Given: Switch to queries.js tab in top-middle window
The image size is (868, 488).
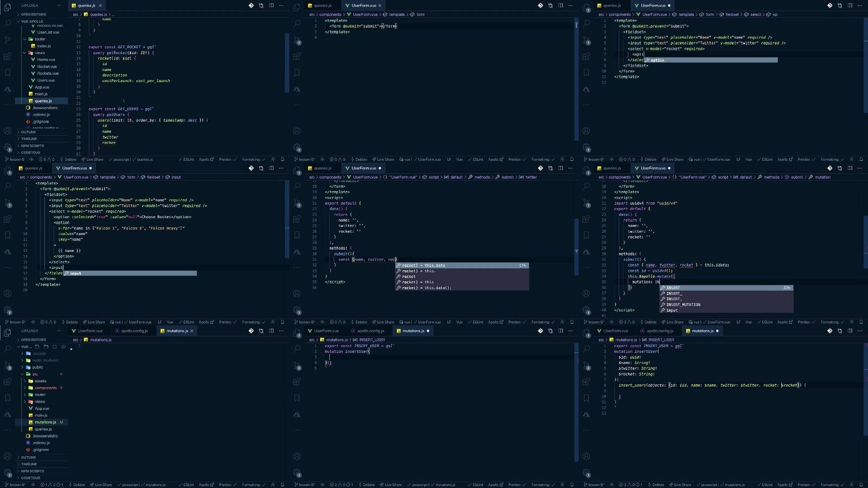Looking at the screenshot, I should (322, 5).
